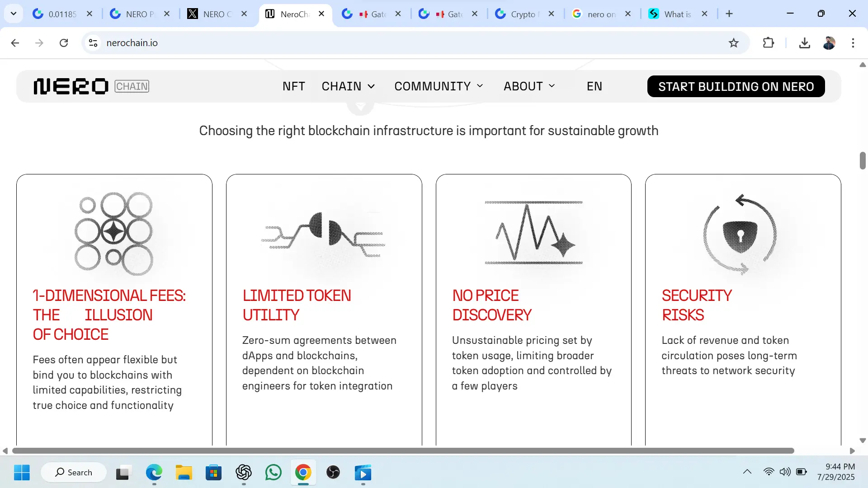Expand the COMMUNITY dropdown menu
The width and height of the screenshot is (868, 488).
pyautogui.click(x=439, y=86)
